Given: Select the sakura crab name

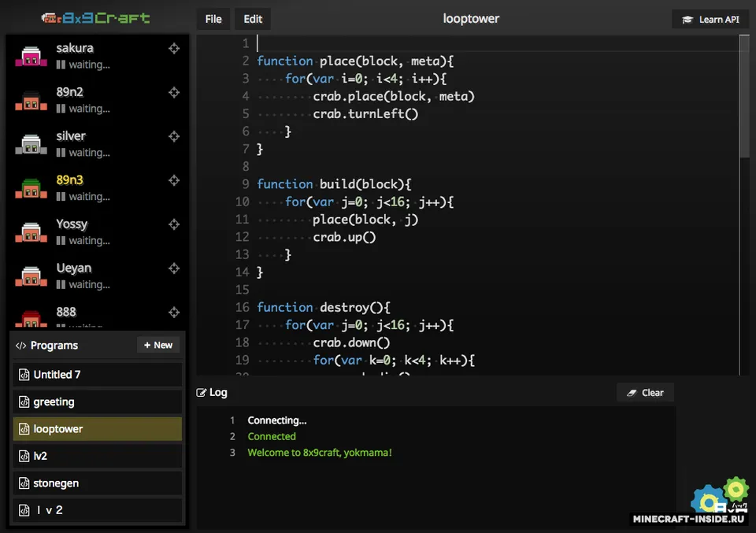Looking at the screenshot, I should coord(75,48).
